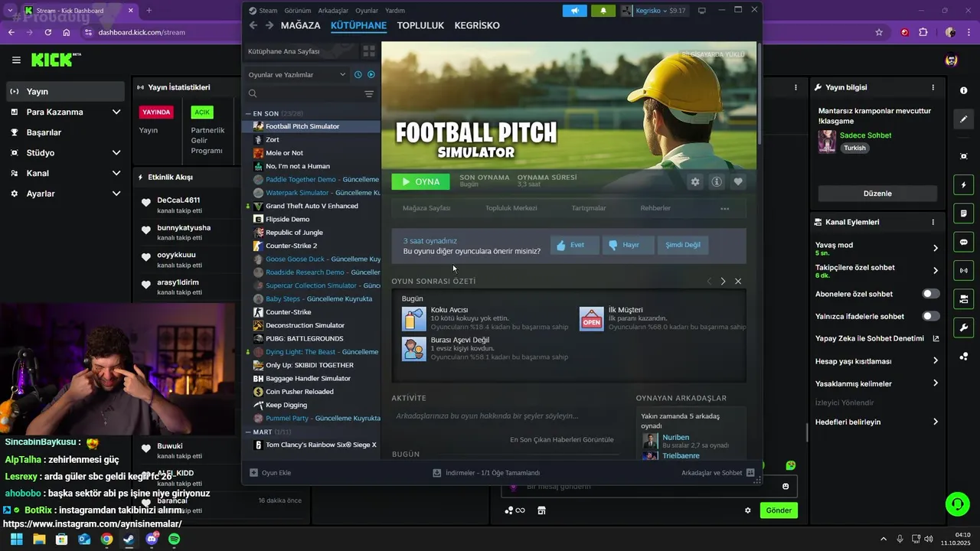
Task: Open the TOPLULUK tab in Steam
Action: pyautogui.click(x=420, y=25)
